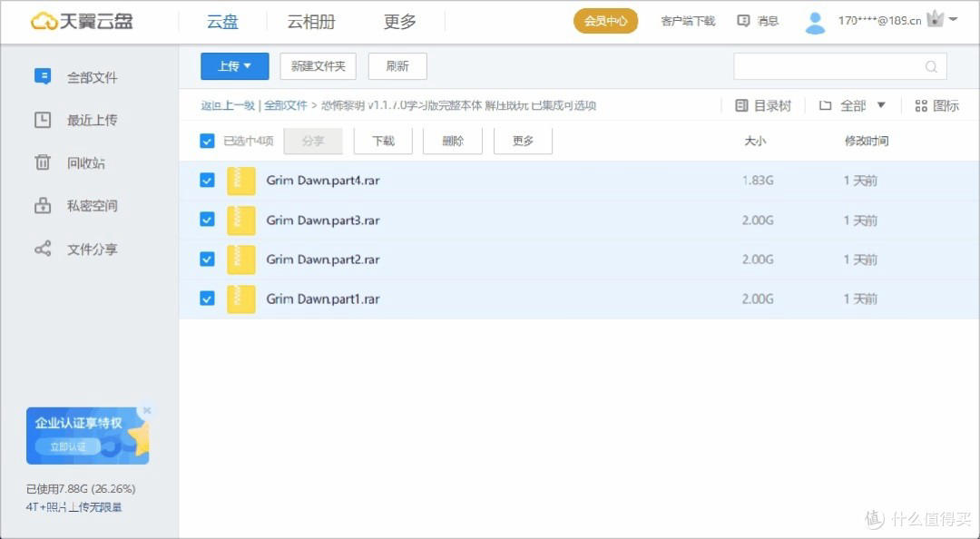Expand the 全部 file type filter dropdown

[x=880, y=105]
